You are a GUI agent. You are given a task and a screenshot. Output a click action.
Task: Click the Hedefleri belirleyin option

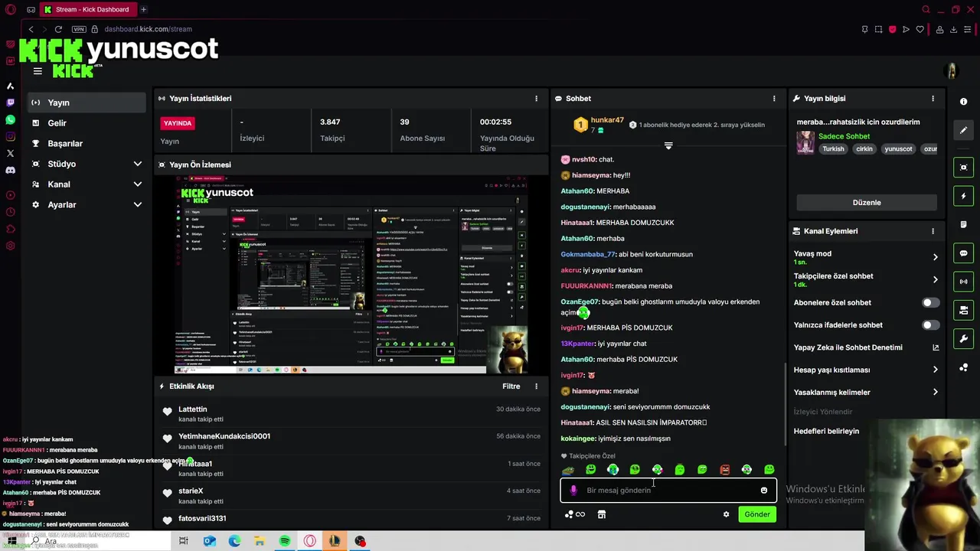click(x=826, y=431)
